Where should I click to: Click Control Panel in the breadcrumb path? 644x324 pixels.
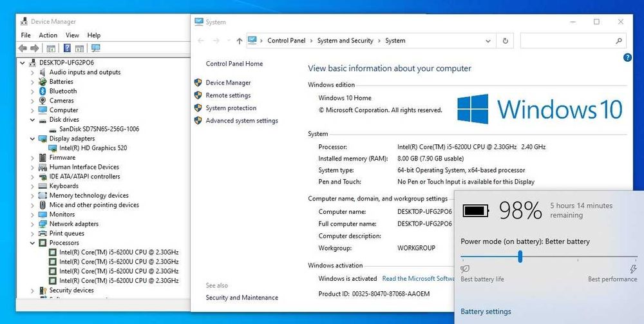287,41
